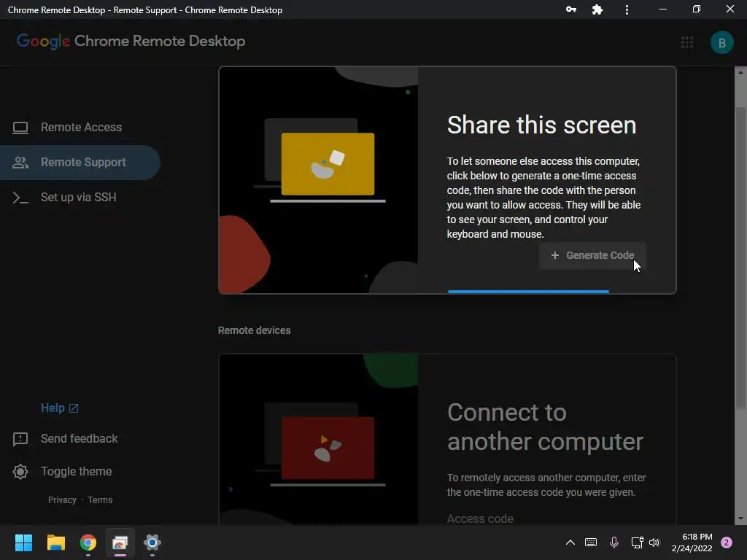Generate a one-time access code
Viewport: 747px width, 560px height.
coord(592,256)
